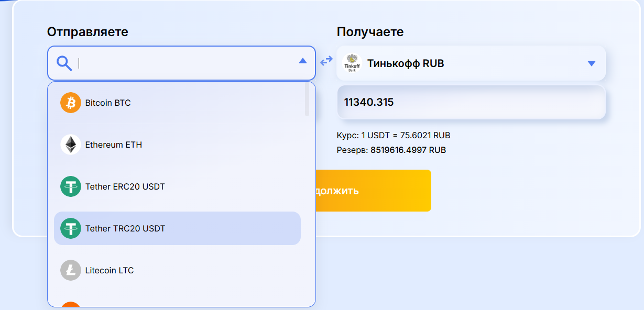Click the rate text 1 USDT = 75.6021 RUB
This screenshot has height=310, width=644.
point(406,135)
